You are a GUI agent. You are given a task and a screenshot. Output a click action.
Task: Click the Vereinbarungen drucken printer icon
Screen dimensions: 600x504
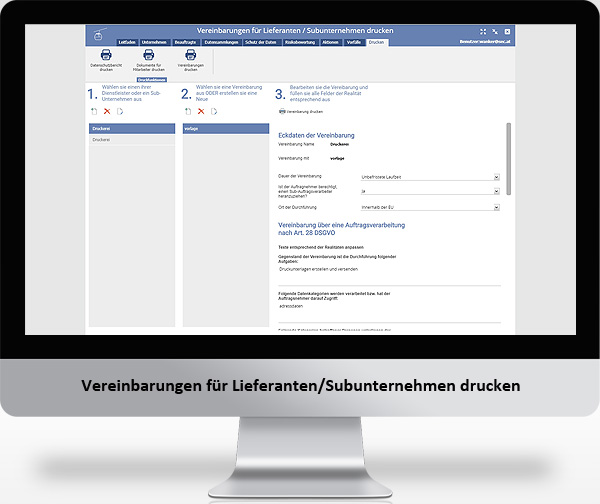pyautogui.click(x=191, y=55)
